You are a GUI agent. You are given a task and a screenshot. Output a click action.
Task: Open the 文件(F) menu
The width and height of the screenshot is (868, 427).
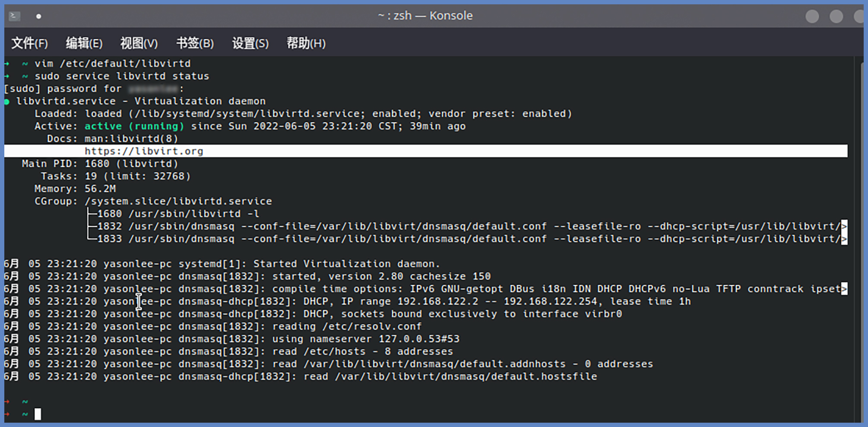29,43
